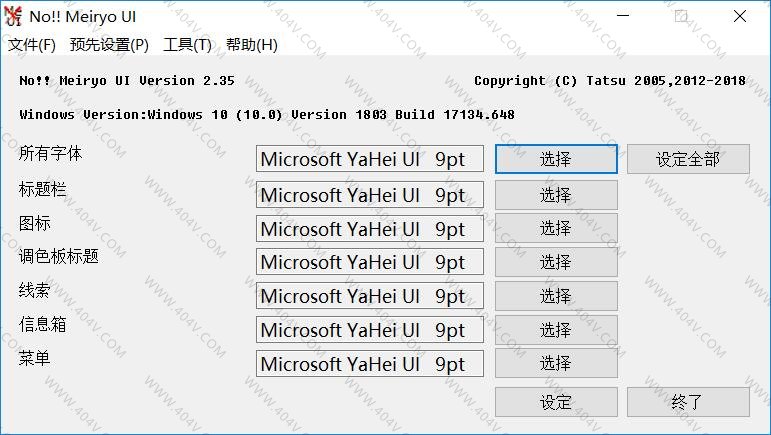
Task: Open the 预先设置(P) menu
Action: click(x=109, y=45)
